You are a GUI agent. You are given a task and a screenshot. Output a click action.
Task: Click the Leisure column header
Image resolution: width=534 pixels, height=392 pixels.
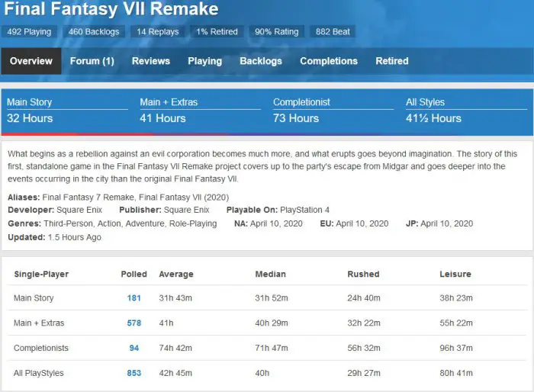coord(455,274)
